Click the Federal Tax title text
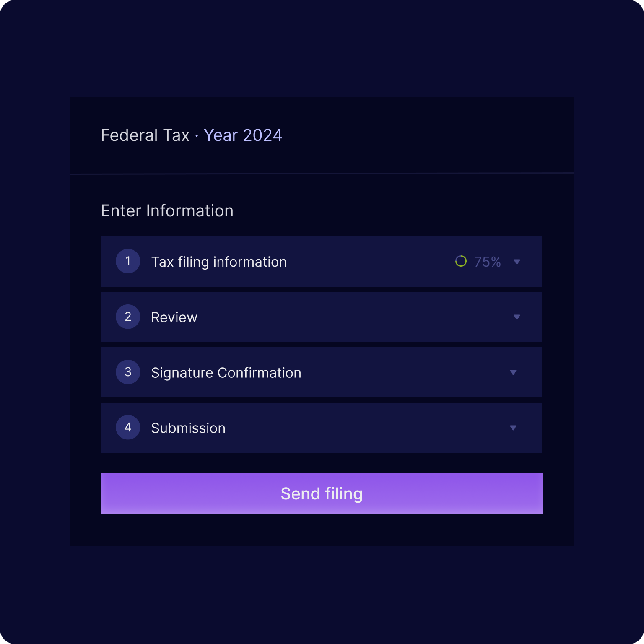The image size is (644, 644). (x=145, y=135)
